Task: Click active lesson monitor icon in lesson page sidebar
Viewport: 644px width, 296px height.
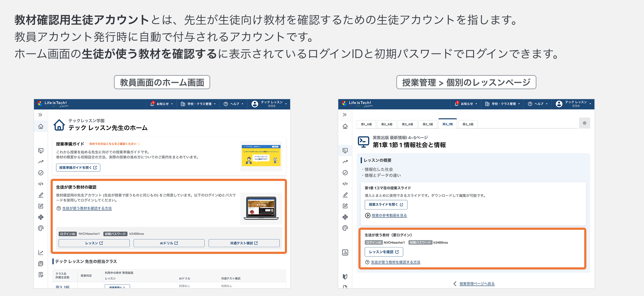Action: tap(345, 150)
